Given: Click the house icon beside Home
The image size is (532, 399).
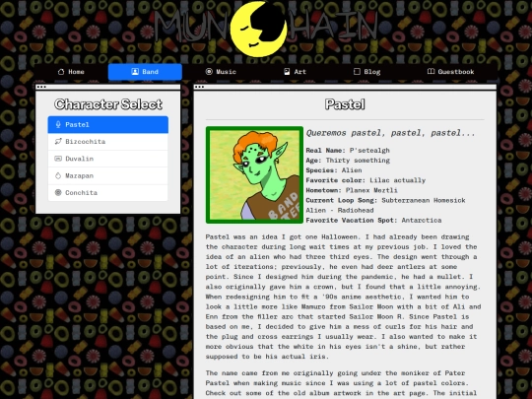Looking at the screenshot, I should pos(61,72).
